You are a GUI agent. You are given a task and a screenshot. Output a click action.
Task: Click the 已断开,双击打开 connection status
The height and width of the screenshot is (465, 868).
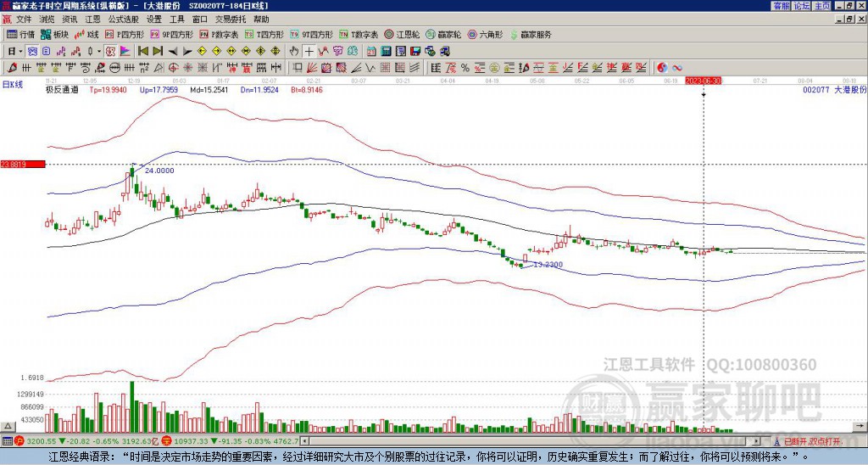point(812,442)
